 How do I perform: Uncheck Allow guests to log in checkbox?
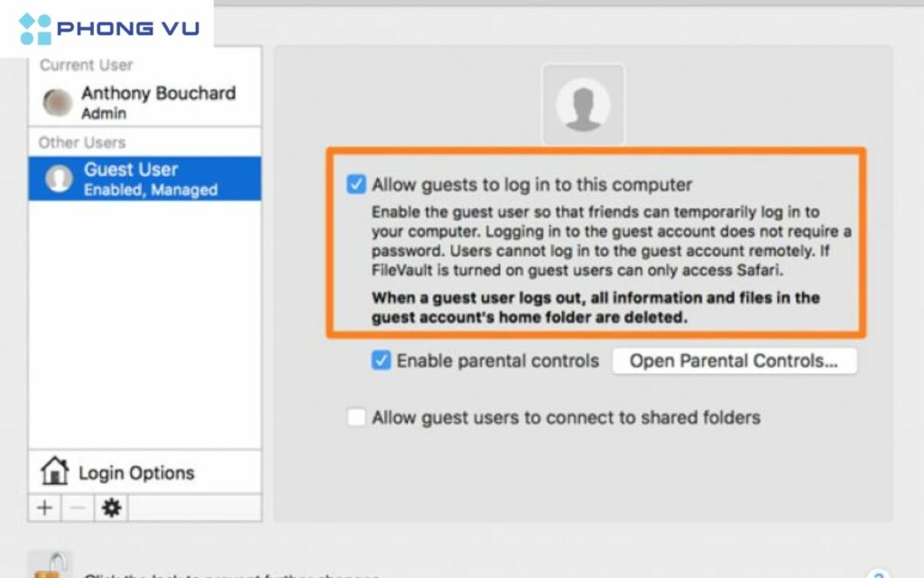(356, 184)
